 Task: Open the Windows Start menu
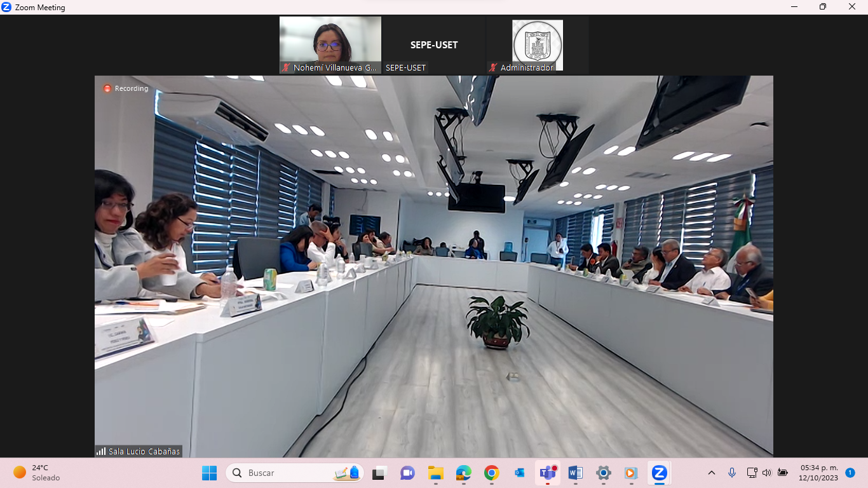click(x=209, y=473)
